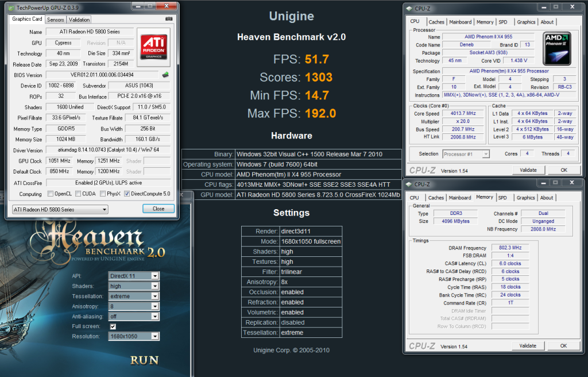Click the NB Frequency value 2808.0 MHz

(x=543, y=229)
